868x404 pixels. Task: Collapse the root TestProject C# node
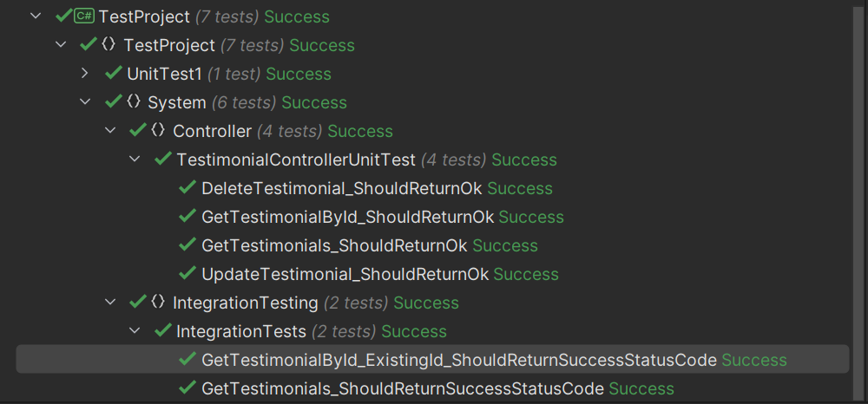[x=36, y=16]
